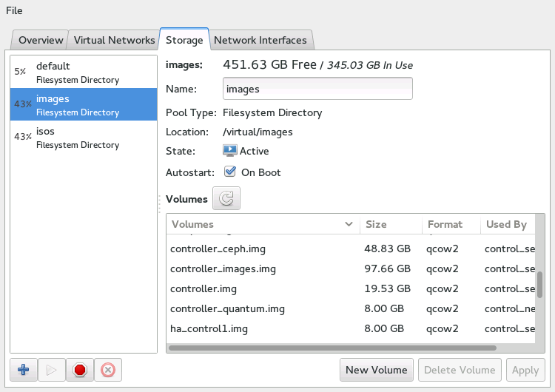Open the File menu
555x392 pixels.
pos(14,10)
